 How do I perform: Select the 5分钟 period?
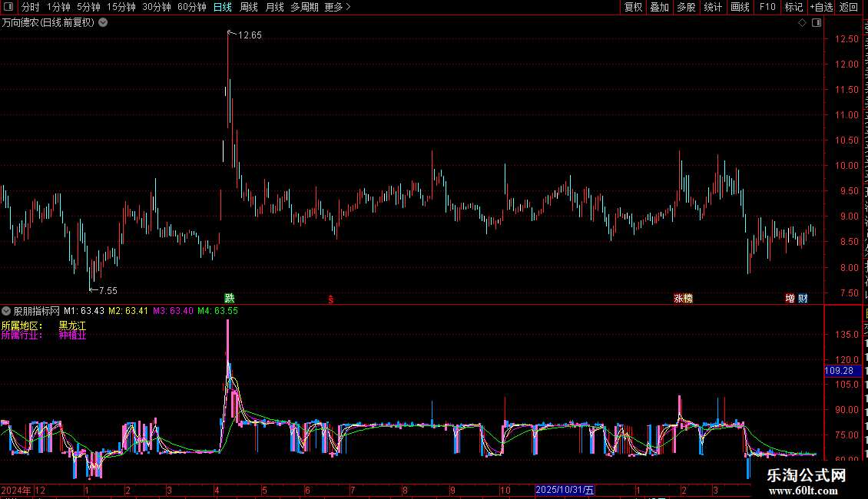coord(88,7)
